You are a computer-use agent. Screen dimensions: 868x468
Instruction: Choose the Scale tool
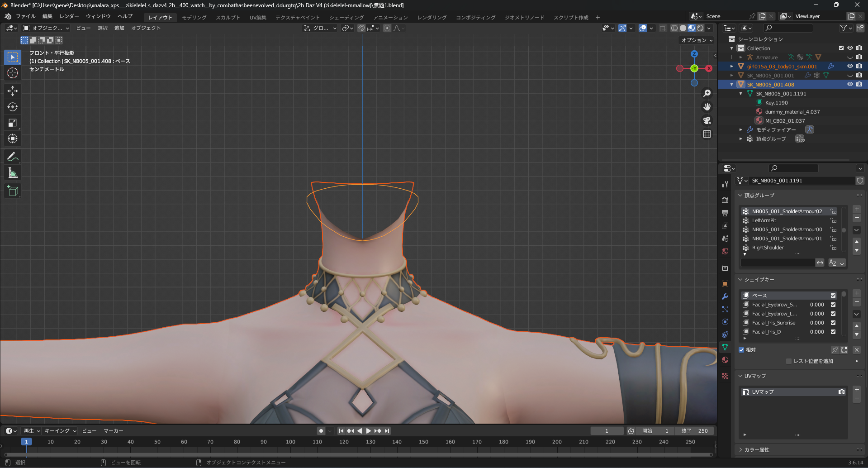tap(13, 123)
